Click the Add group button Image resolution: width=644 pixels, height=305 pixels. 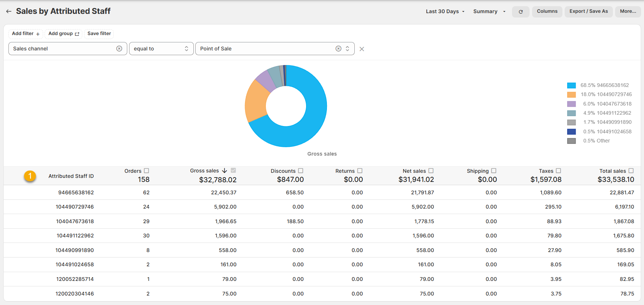click(64, 34)
